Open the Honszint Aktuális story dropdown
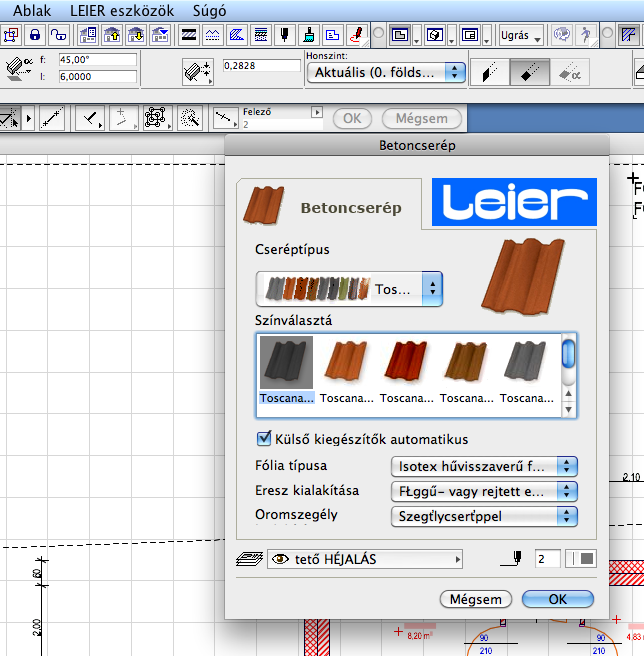Screen dimensions: 644x656 coord(386,72)
